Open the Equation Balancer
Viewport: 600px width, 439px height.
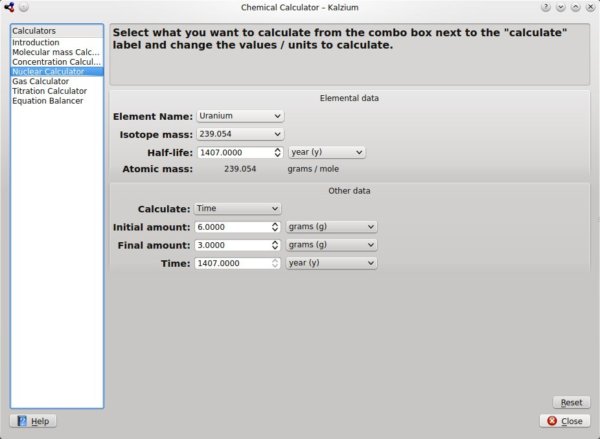(x=57, y=101)
